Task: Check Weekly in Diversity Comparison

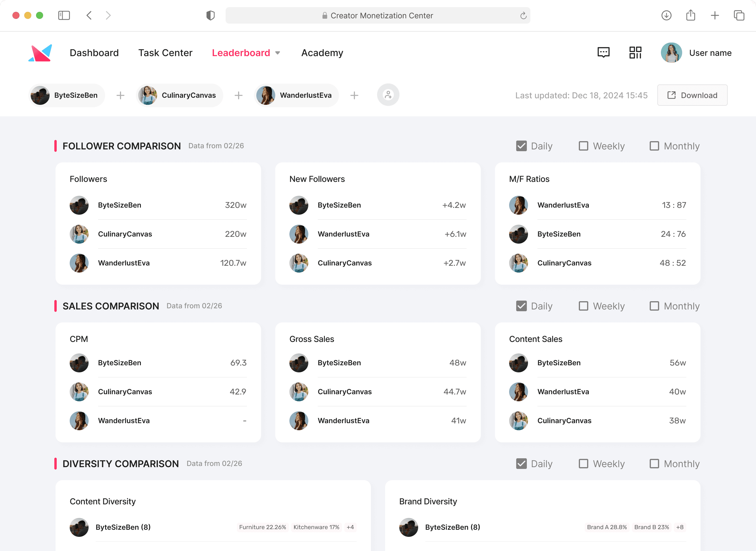Action: click(x=583, y=464)
